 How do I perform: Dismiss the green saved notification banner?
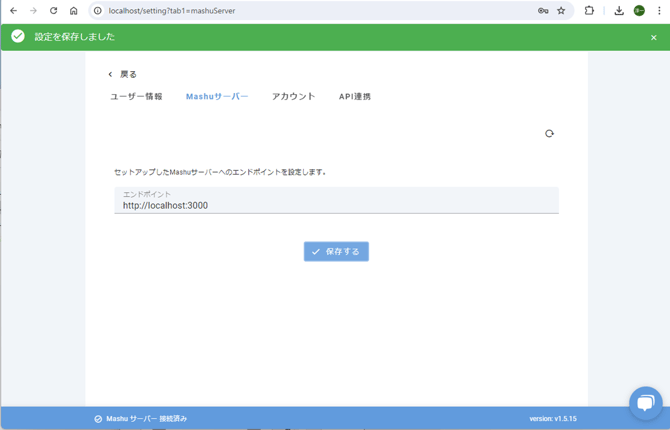(654, 37)
